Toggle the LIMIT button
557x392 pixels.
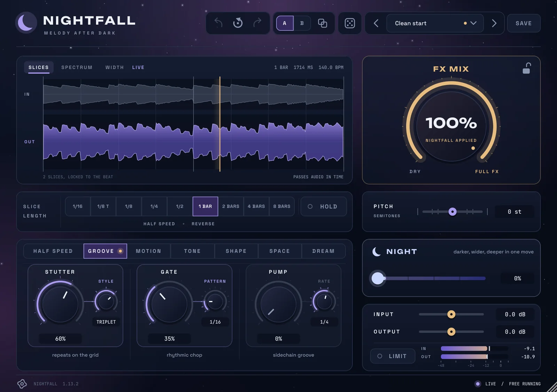coord(393,356)
